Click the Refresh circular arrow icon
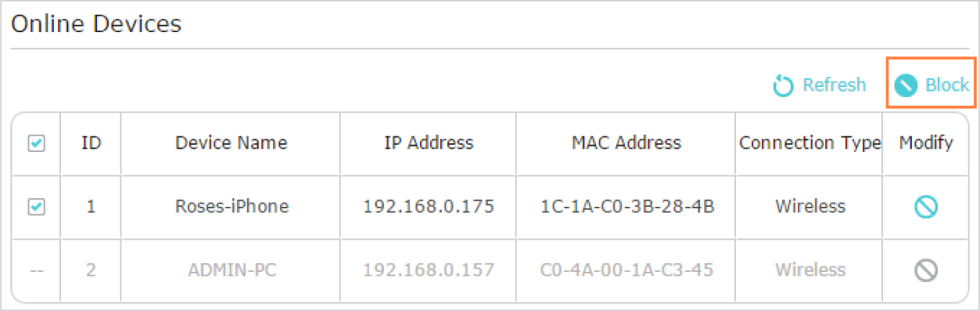Image resolution: width=980 pixels, height=311 pixels. (x=783, y=85)
